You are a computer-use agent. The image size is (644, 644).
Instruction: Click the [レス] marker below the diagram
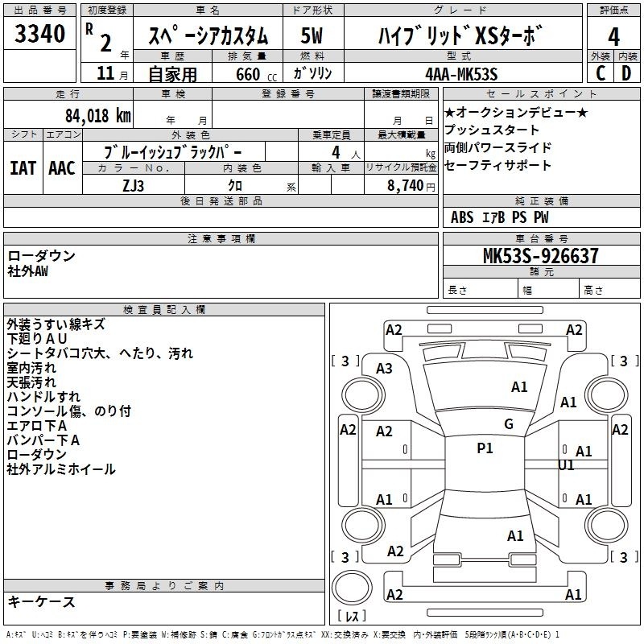pos(352,617)
